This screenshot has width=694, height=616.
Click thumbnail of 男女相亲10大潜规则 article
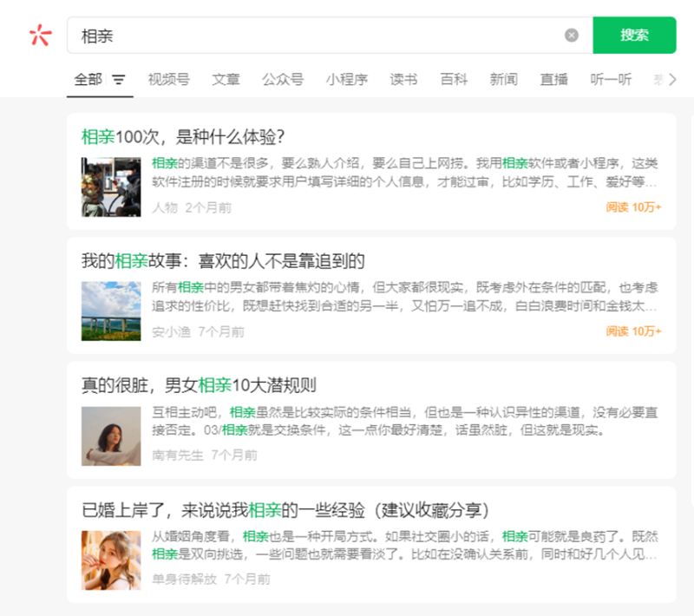pos(111,436)
